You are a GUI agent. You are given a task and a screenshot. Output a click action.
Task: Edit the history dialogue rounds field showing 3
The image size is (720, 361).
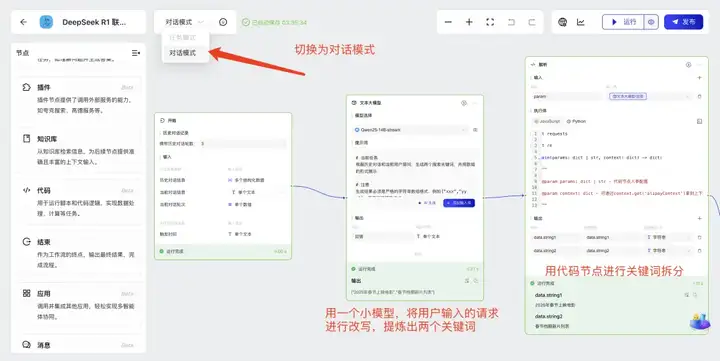click(242, 144)
